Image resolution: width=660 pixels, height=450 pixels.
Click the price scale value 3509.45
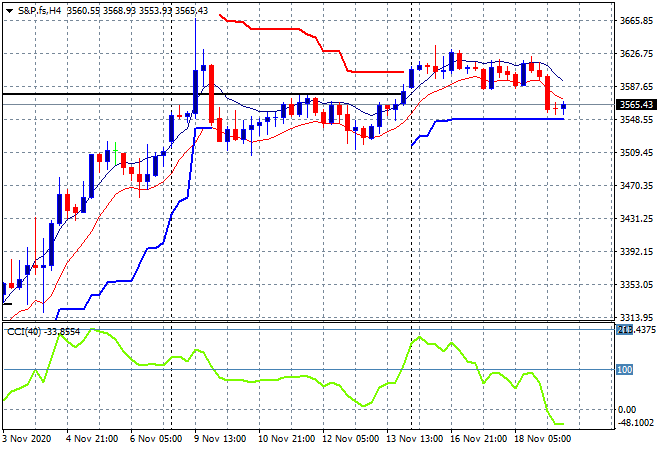(636, 152)
